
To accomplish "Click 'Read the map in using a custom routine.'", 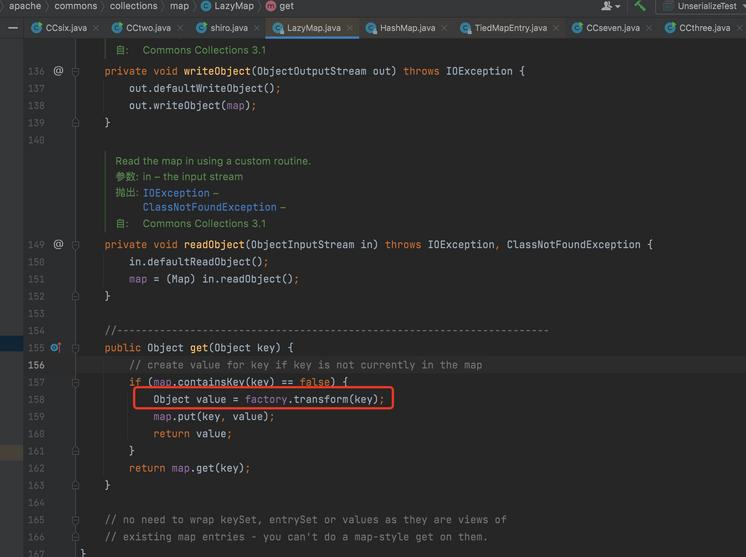I will point(213,161).
